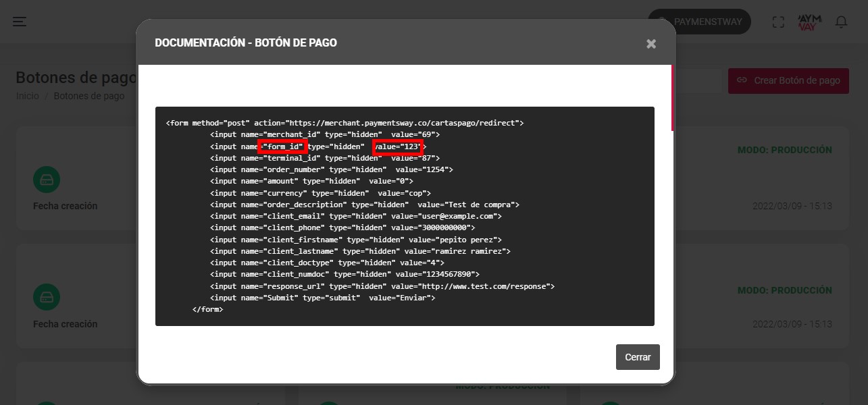The image size is (868, 405).
Task: Click the response_url code line
Action: tap(382, 286)
